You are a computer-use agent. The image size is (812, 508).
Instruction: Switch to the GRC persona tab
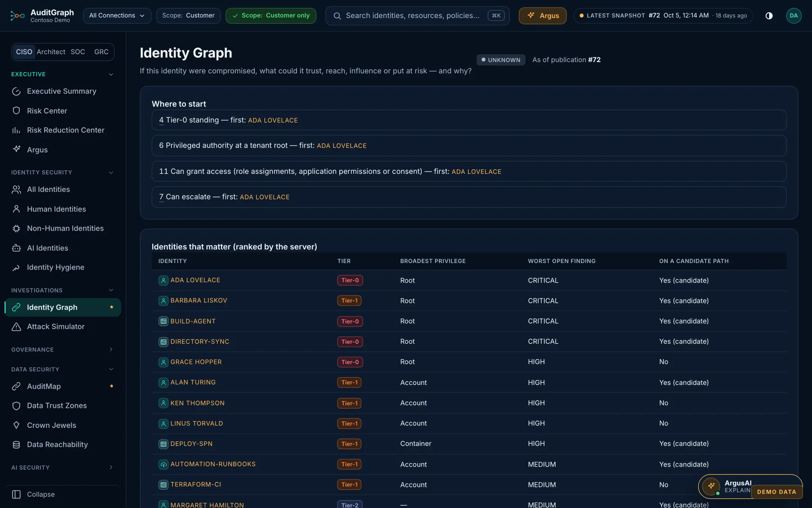101,52
